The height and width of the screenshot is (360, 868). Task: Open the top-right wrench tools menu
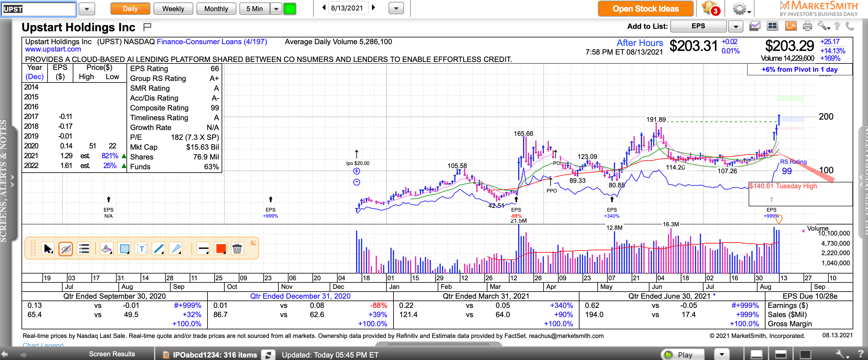click(x=823, y=26)
